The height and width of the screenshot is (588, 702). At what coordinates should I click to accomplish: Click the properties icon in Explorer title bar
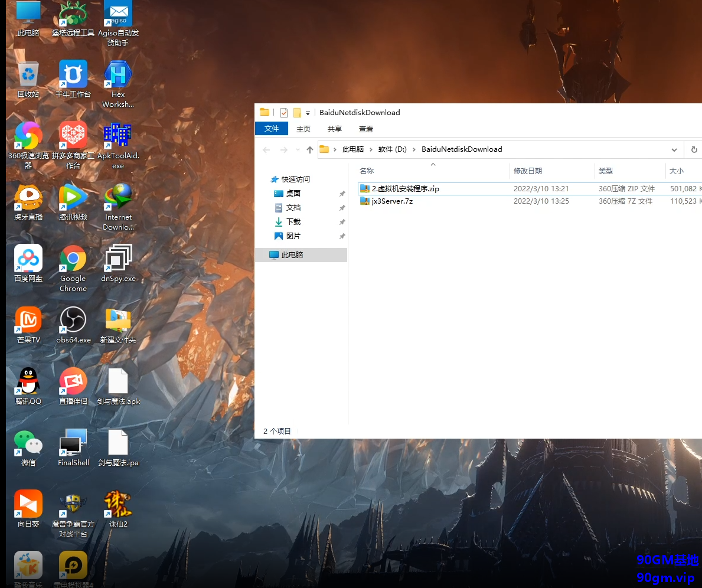tap(284, 112)
